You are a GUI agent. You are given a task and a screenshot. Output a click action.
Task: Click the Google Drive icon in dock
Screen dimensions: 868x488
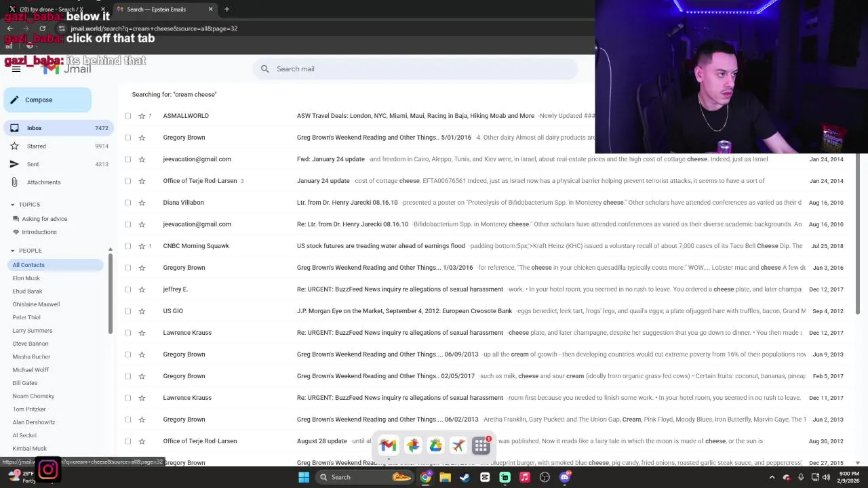(x=435, y=445)
